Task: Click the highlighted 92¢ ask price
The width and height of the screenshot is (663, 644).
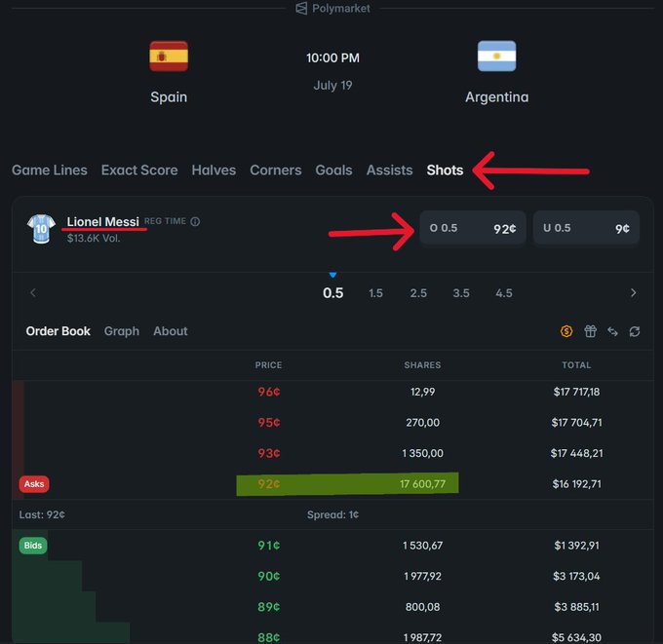Action: click(x=269, y=484)
